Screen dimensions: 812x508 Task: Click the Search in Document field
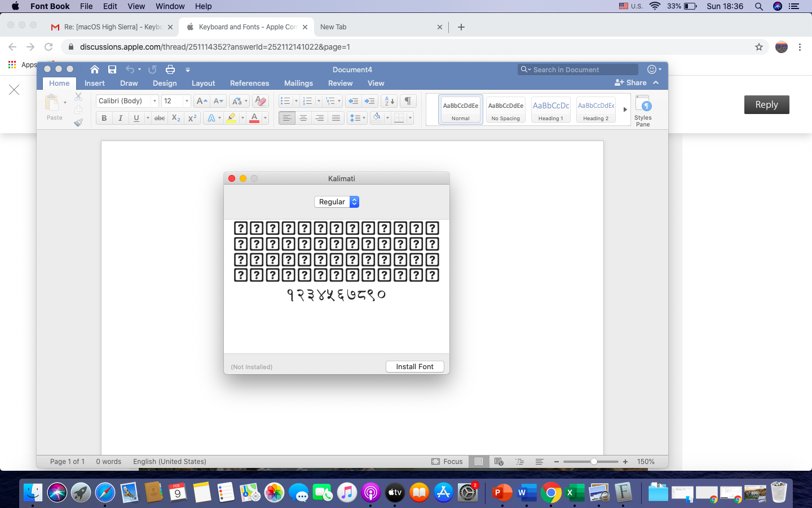tap(581, 69)
